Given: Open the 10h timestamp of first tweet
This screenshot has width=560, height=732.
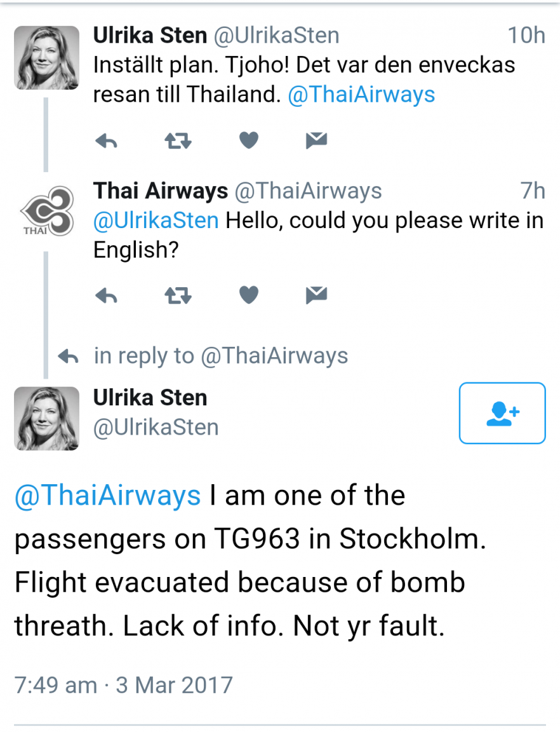Looking at the screenshot, I should (x=526, y=36).
